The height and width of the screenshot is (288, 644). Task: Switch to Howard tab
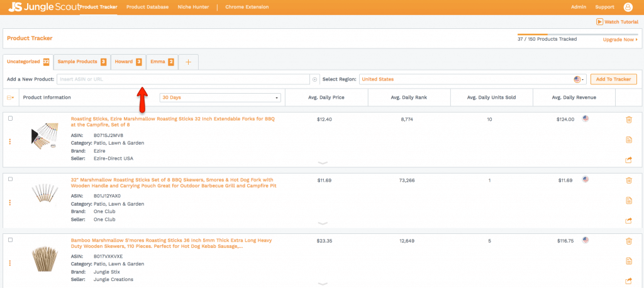[128, 62]
